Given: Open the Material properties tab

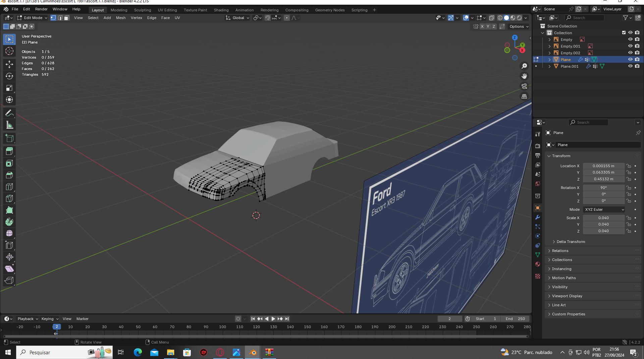Looking at the screenshot, I should pos(538,264).
